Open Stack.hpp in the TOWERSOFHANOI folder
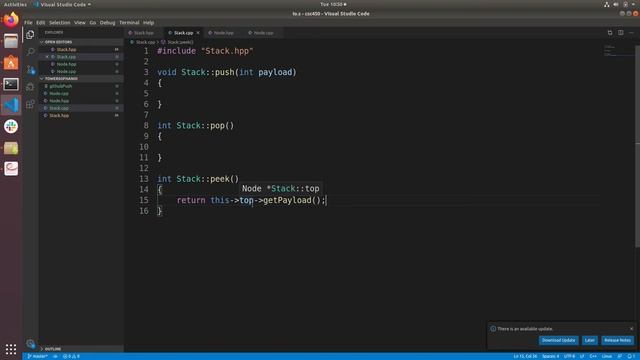Image resolution: width=640 pixels, height=360 pixels. click(81, 116)
